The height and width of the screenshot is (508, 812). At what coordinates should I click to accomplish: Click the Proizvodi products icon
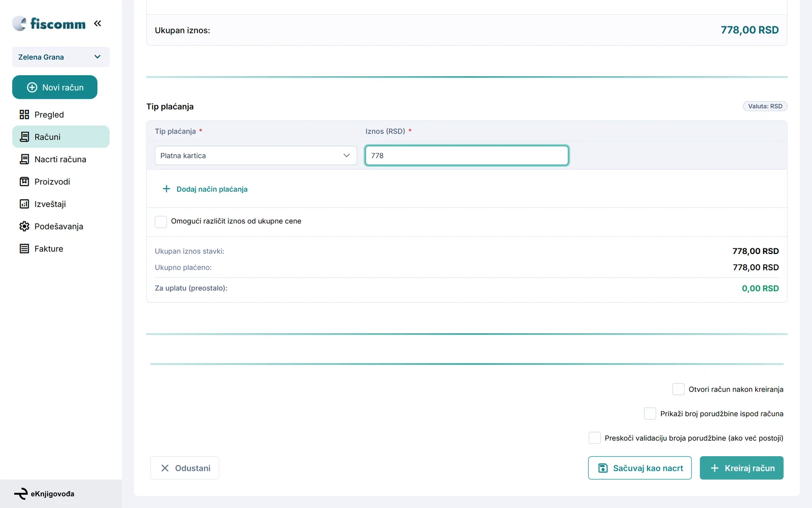(x=24, y=181)
